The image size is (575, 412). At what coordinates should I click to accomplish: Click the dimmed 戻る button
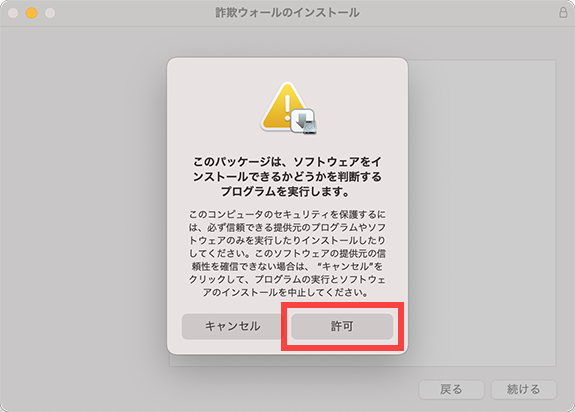click(451, 389)
